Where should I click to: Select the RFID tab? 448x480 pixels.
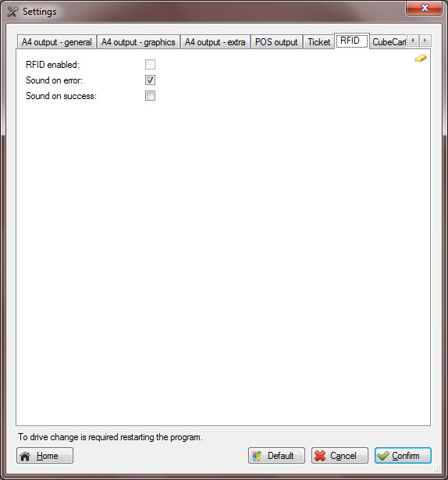coord(352,41)
